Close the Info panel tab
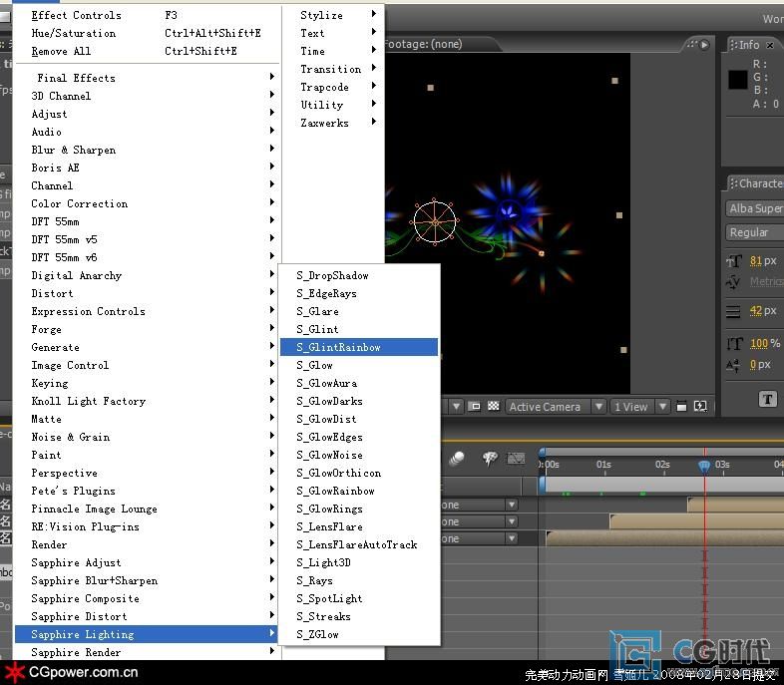The image size is (784, 685). (x=770, y=45)
